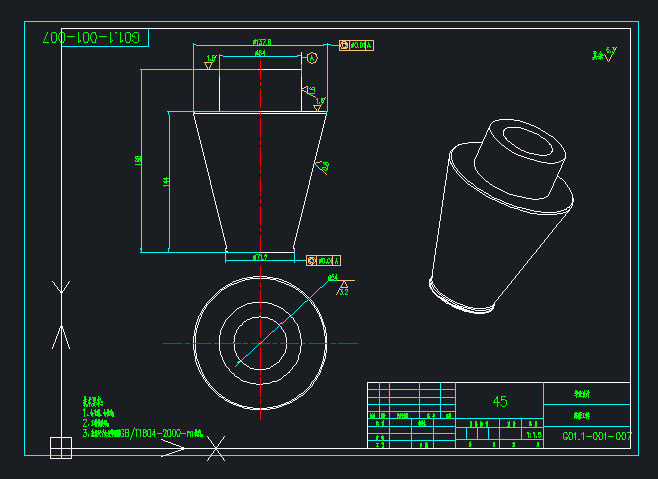Screen dimensions: 658x479
Task: Select technical note line 2
Action: click(x=96, y=423)
